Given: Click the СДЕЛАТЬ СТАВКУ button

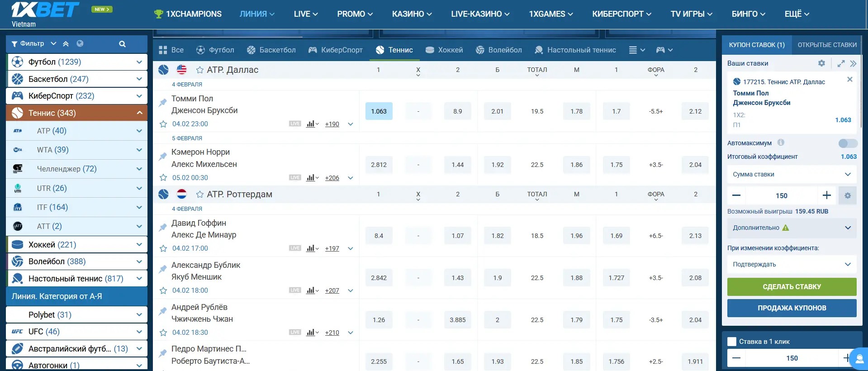Looking at the screenshot, I should pos(792,287).
